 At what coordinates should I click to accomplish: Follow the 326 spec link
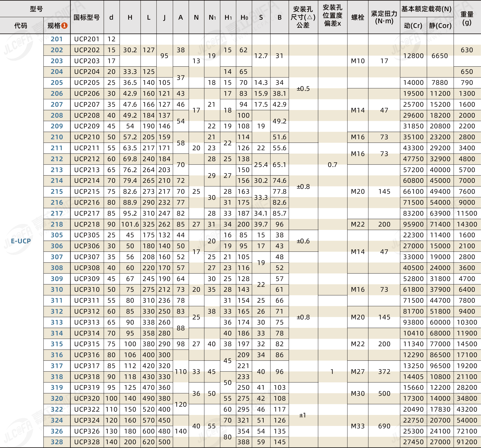tap(57, 431)
